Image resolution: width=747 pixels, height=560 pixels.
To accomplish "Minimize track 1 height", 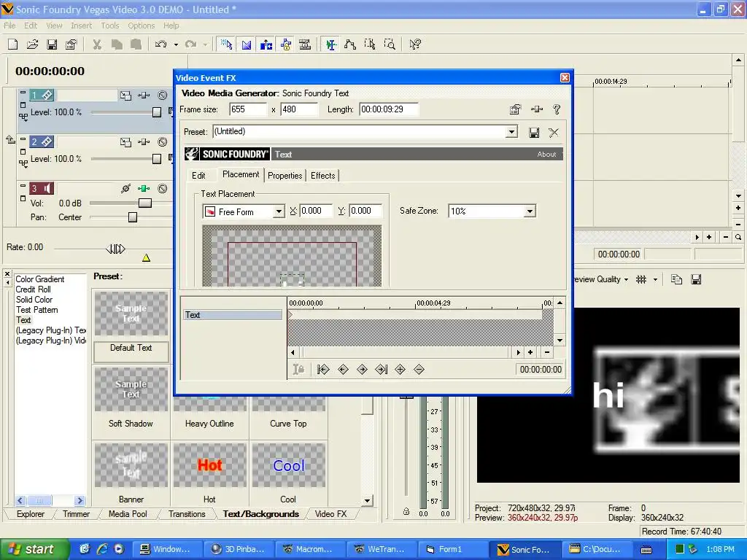I will coord(23,92).
